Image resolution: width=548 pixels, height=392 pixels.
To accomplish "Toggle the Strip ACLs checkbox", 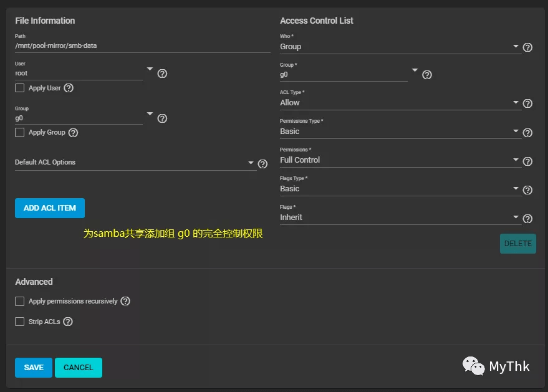I will 19,322.
